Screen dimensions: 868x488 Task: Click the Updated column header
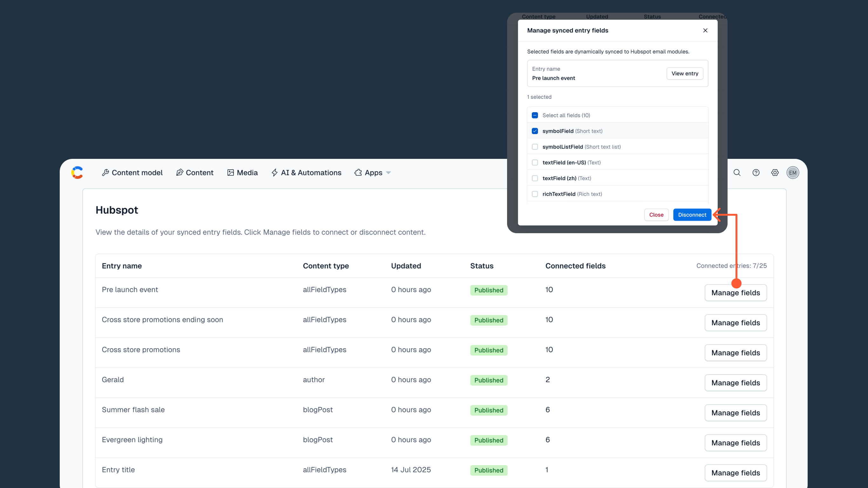click(x=406, y=266)
